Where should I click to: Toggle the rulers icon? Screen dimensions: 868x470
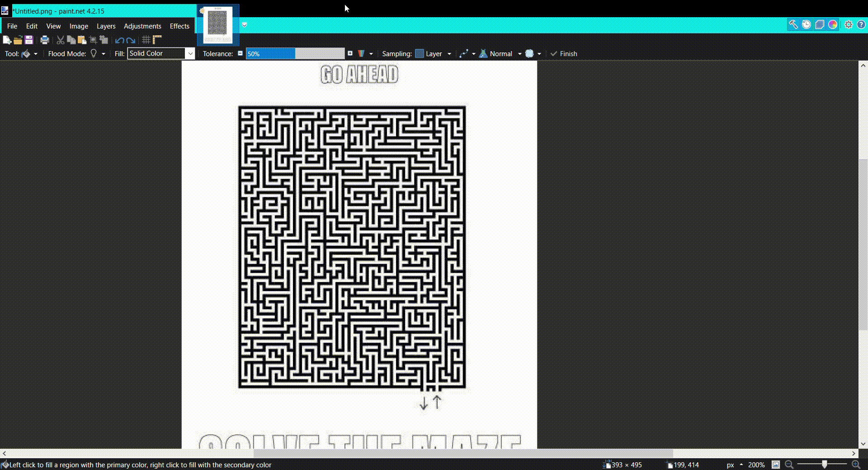pyautogui.click(x=157, y=40)
